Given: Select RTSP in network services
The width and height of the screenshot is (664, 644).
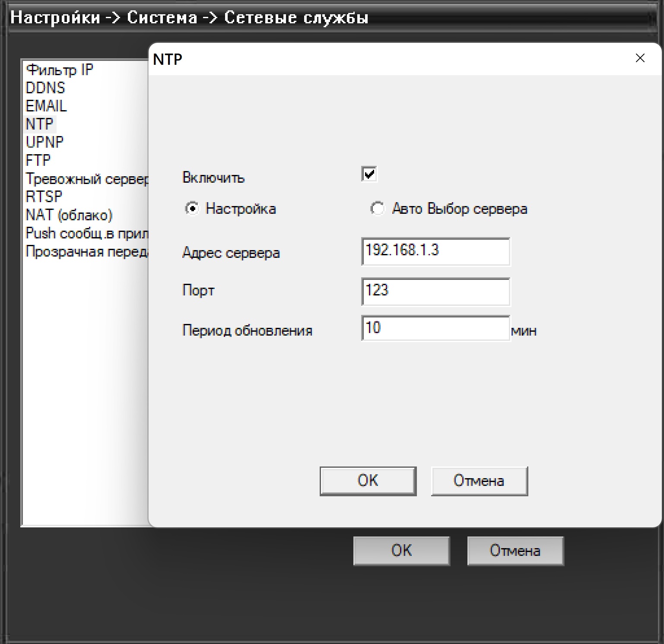Looking at the screenshot, I should (x=44, y=197).
